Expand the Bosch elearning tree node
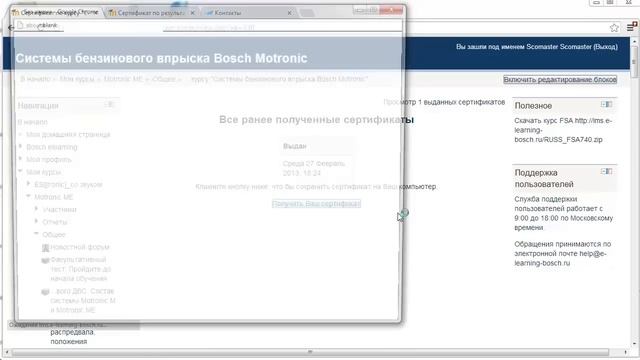Image resolution: width=640 pixels, height=360 pixels. (20, 147)
